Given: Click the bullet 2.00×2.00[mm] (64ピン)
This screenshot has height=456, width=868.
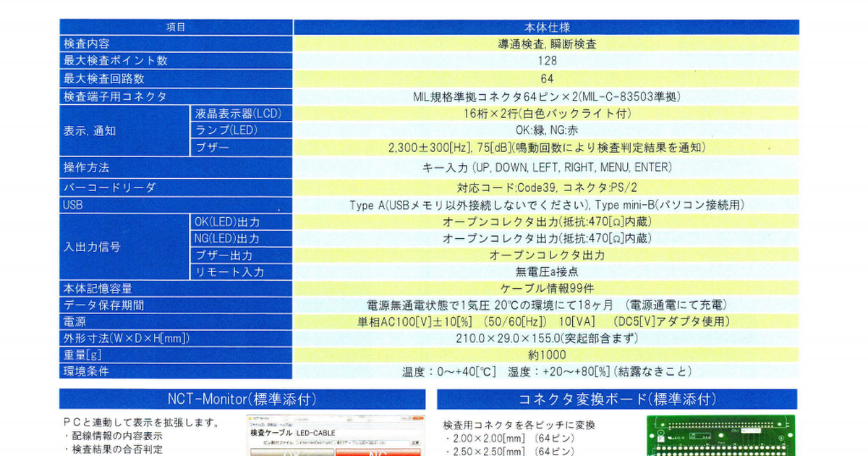Looking at the screenshot, I should click(x=509, y=439).
